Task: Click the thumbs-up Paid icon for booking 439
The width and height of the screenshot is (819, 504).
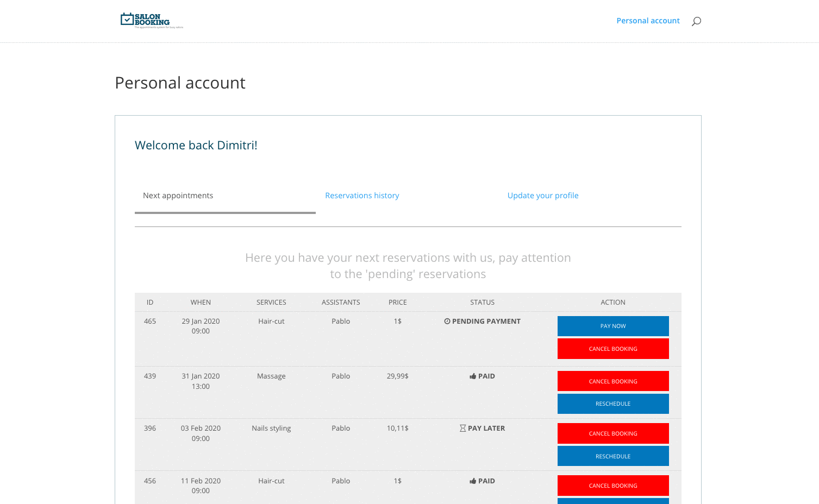Action: point(473,376)
